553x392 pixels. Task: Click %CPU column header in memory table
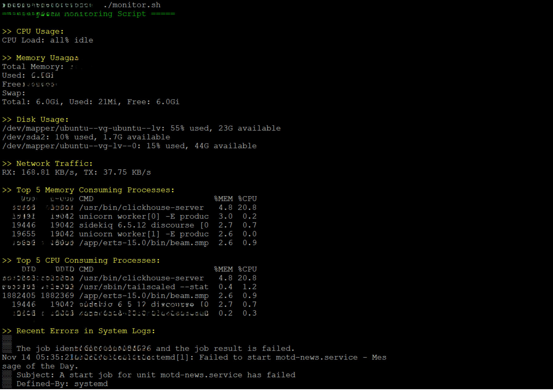247,199
